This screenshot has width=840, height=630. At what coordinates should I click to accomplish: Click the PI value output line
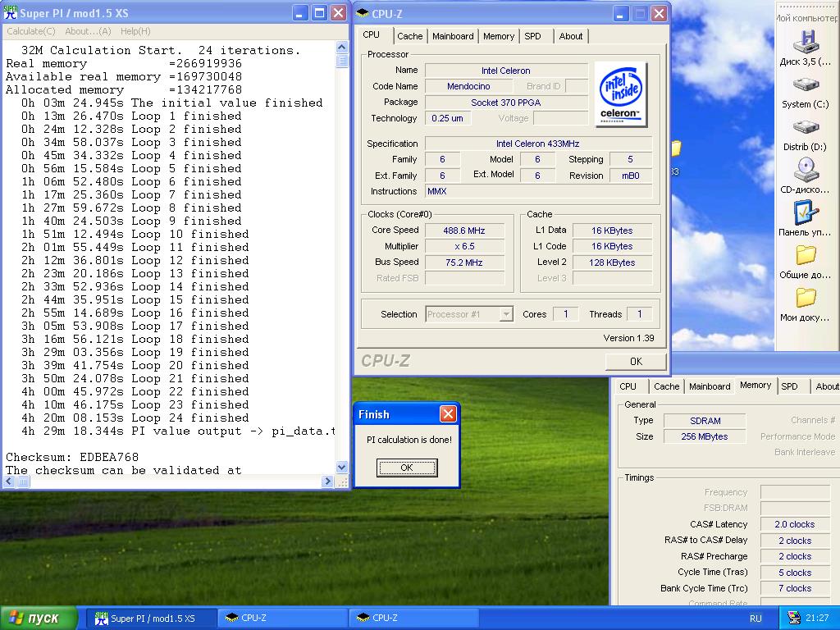178,431
